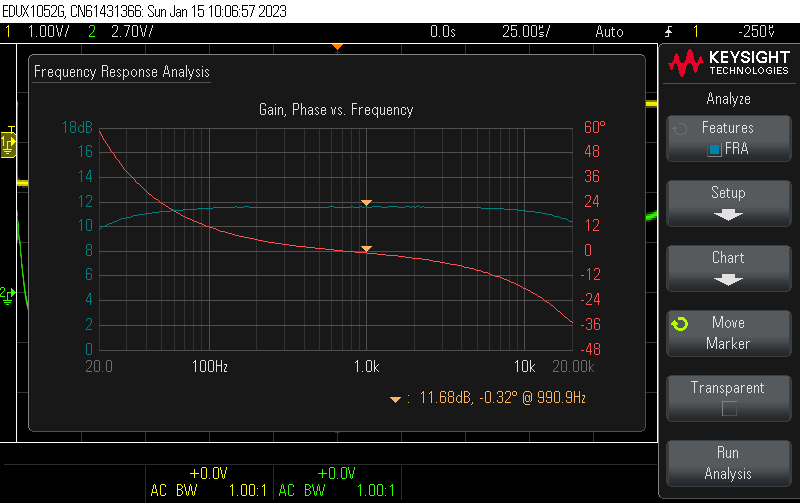Click channel 2 AC BW coupling status
This screenshot has width=800, height=503.
pyautogui.click(x=302, y=490)
